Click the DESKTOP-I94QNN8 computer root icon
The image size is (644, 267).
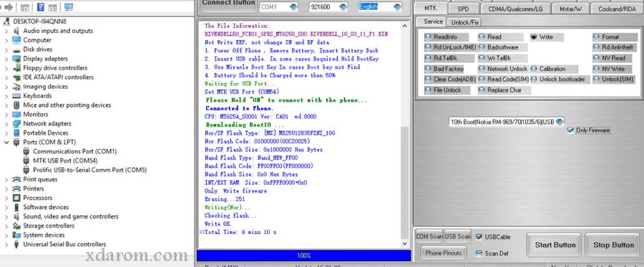7,21
